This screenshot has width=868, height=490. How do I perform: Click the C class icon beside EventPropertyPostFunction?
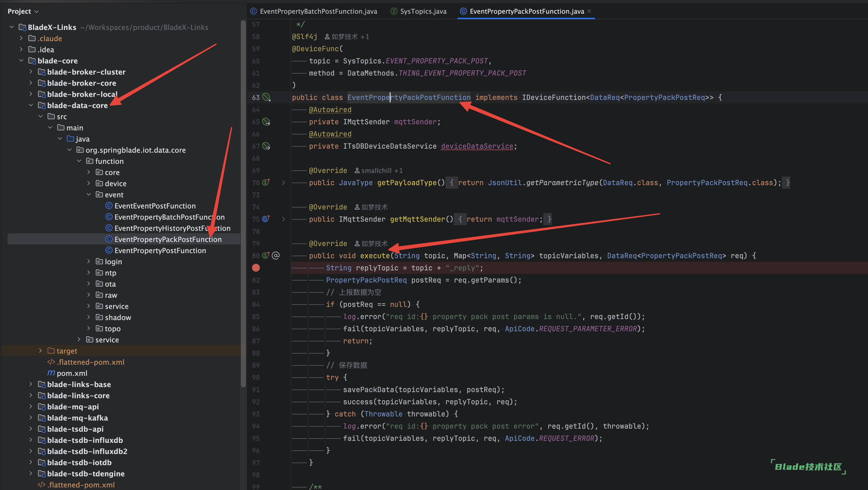(109, 250)
